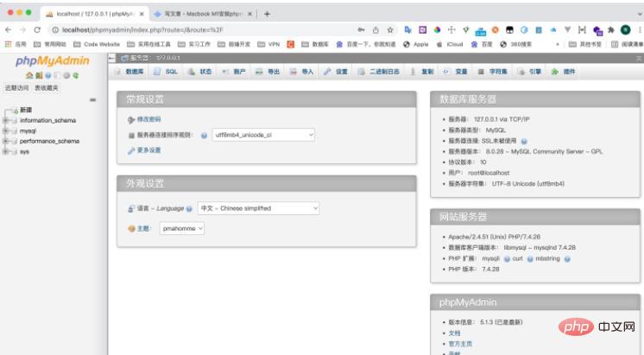Click the help icon next to Language
Screen dimensions: 644x355
[x=189, y=209]
